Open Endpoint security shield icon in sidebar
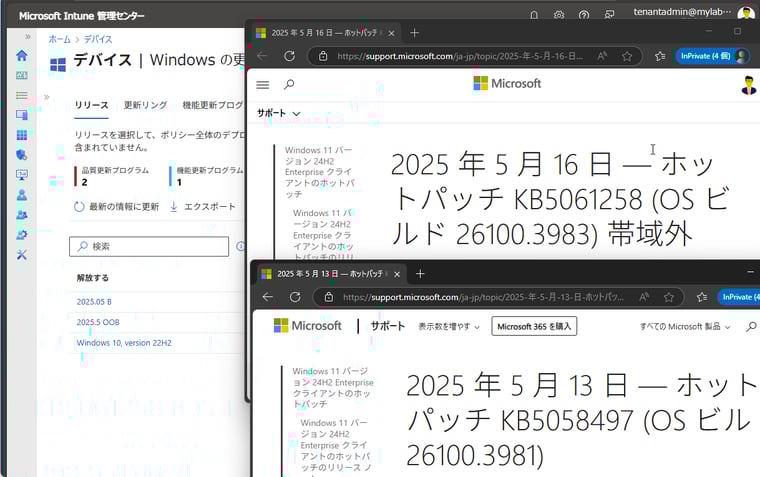 22,155
